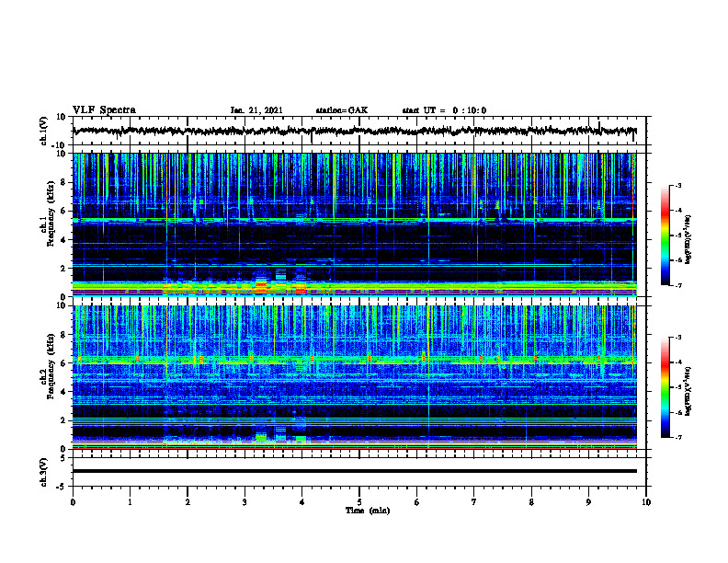Click the '8' kHz tick of ch.1 spectrogram

(63, 182)
